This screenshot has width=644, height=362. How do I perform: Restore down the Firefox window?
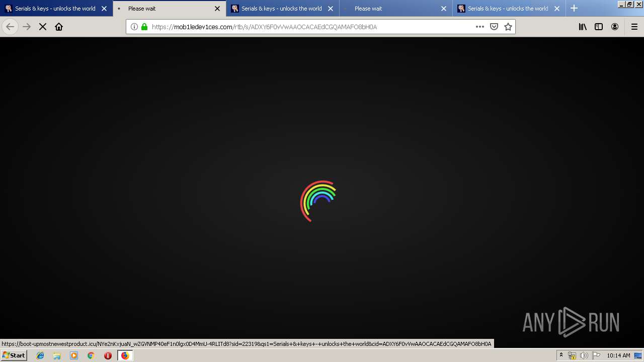point(629,5)
